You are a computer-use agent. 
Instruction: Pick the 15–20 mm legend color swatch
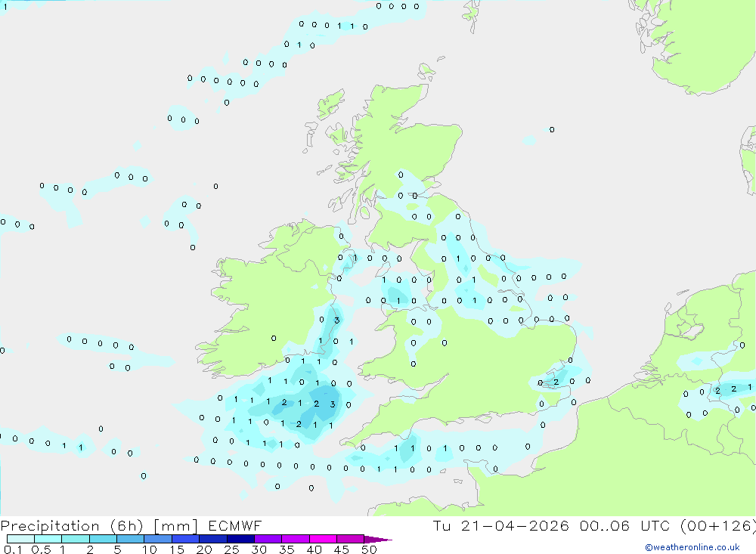[x=186, y=539]
